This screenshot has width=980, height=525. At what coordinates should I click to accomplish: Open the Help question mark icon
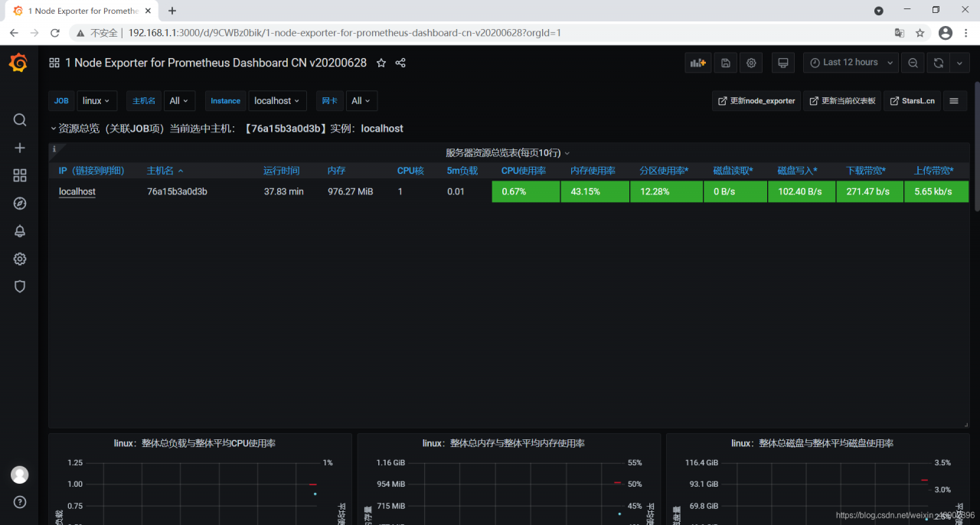pos(20,502)
